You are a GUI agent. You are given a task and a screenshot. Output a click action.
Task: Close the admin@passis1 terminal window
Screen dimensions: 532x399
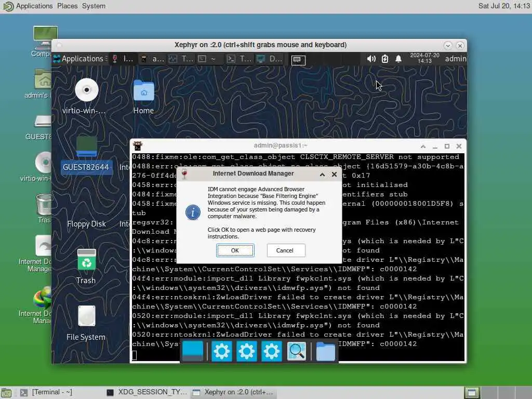[459, 146]
